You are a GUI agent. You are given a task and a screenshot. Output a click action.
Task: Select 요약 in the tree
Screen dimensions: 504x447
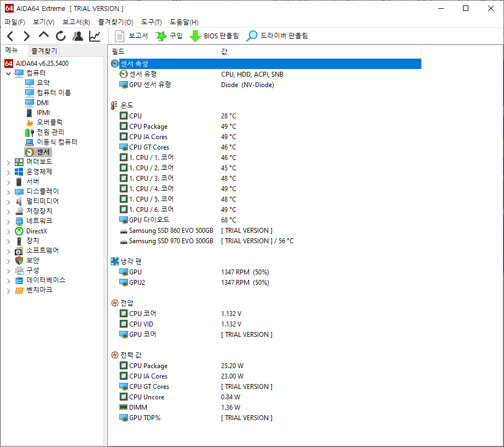pyautogui.click(x=38, y=83)
